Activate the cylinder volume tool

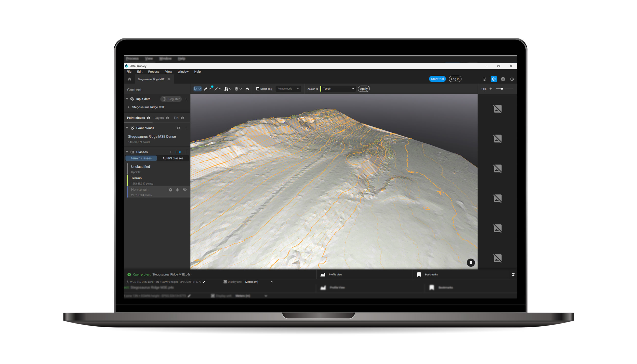[x=236, y=89]
